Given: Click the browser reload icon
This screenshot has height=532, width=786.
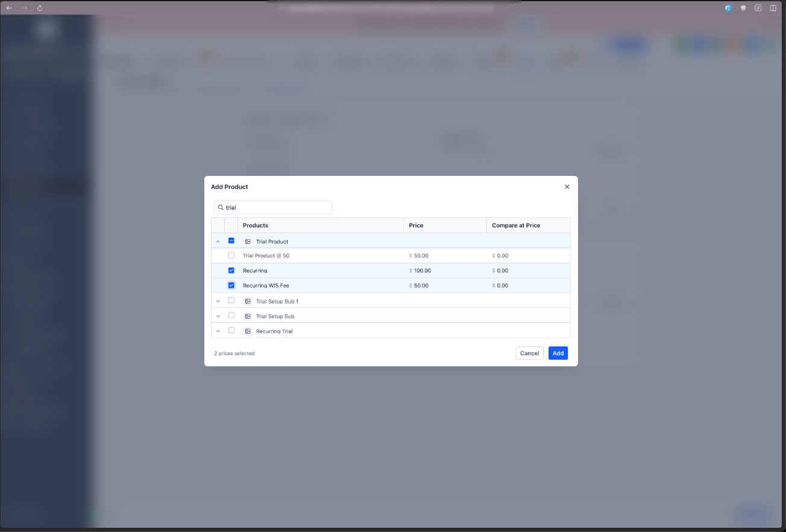Looking at the screenshot, I should [x=39, y=8].
